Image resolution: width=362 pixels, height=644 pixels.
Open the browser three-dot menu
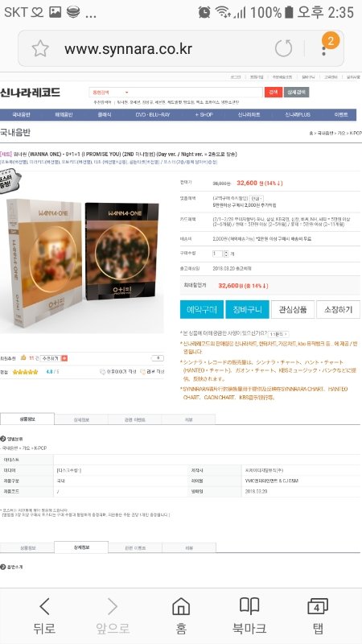pos(323,51)
